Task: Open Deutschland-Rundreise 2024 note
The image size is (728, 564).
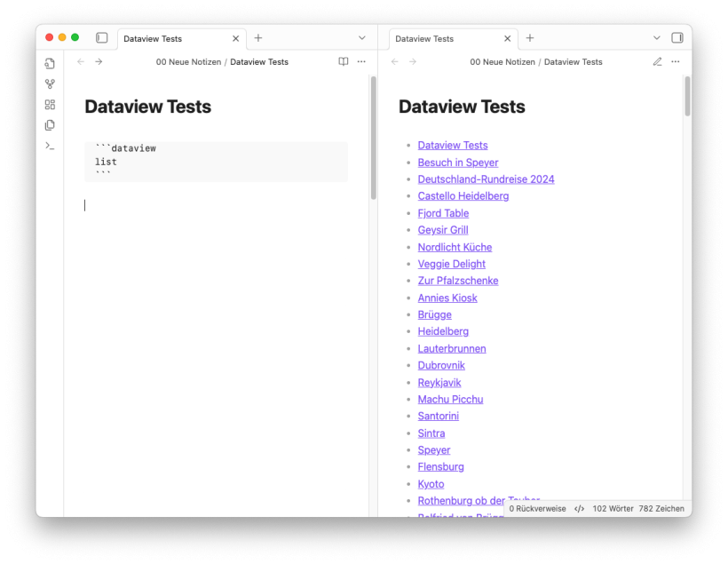Action: tap(487, 179)
